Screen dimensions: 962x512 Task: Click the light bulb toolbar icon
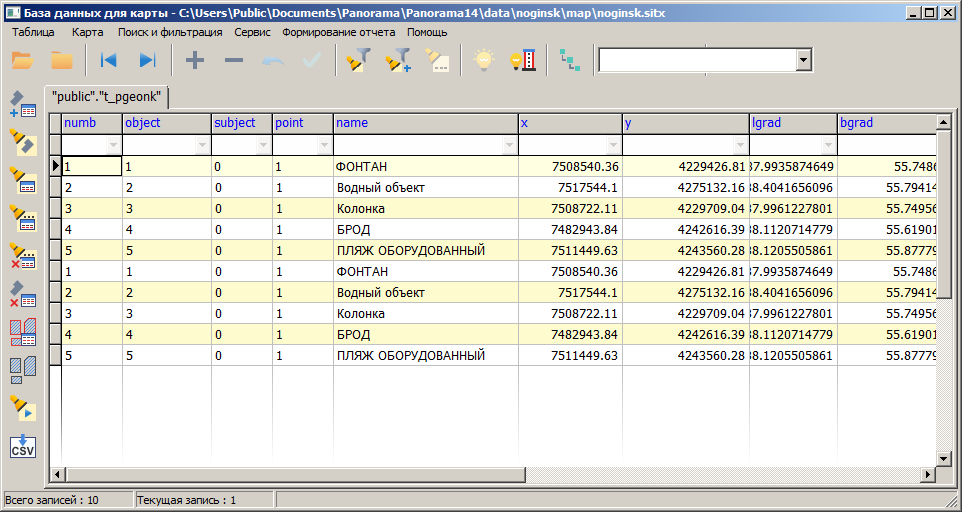(484, 61)
